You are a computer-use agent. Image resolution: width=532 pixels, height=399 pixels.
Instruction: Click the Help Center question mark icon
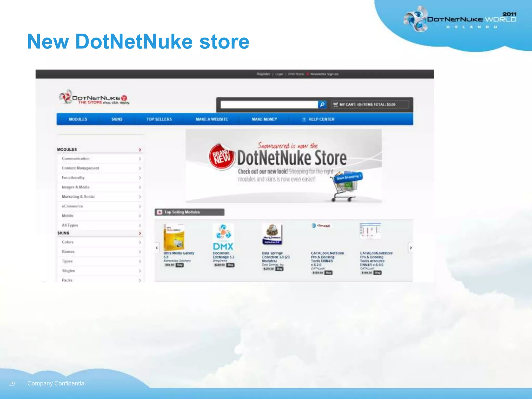coord(304,119)
